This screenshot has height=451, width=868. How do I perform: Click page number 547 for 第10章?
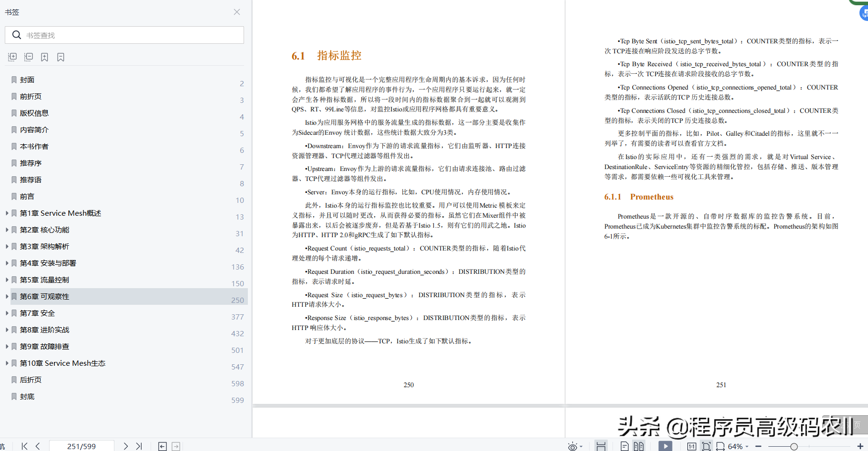[x=237, y=367]
